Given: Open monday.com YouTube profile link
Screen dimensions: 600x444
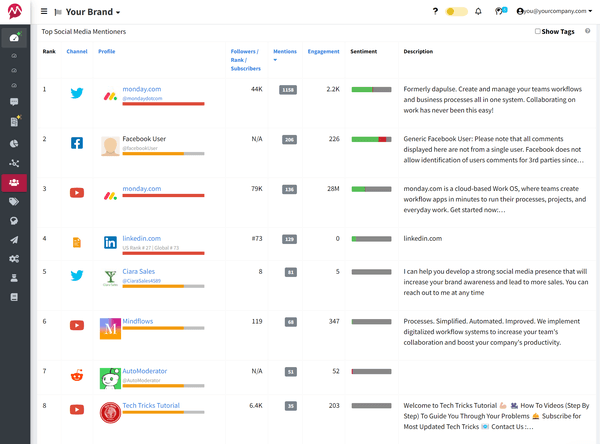Looking at the screenshot, I should (x=142, y=188).
